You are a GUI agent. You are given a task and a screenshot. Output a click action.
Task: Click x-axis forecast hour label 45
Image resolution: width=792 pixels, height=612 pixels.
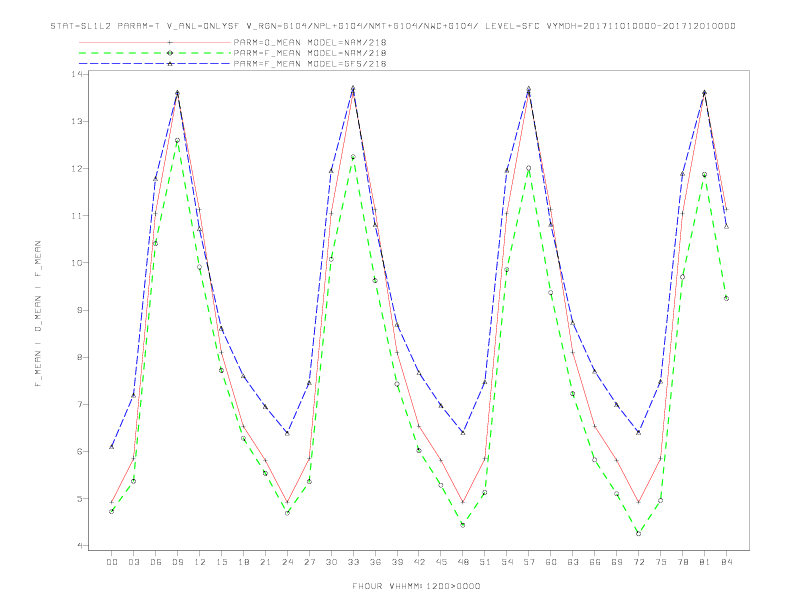441,562
